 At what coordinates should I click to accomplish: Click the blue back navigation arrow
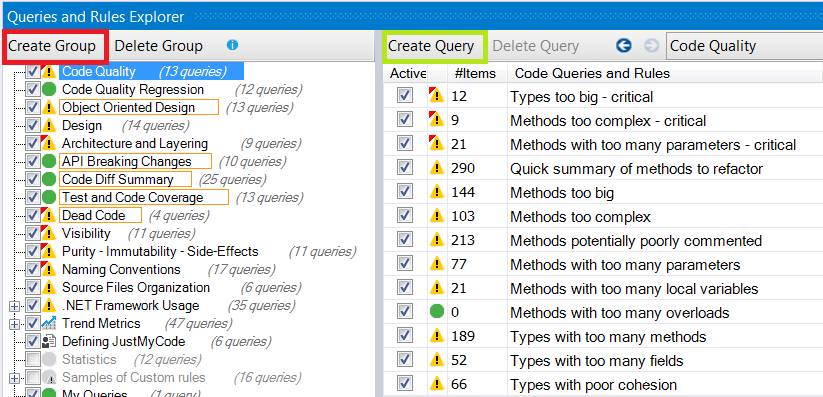(x=624, y=46)
